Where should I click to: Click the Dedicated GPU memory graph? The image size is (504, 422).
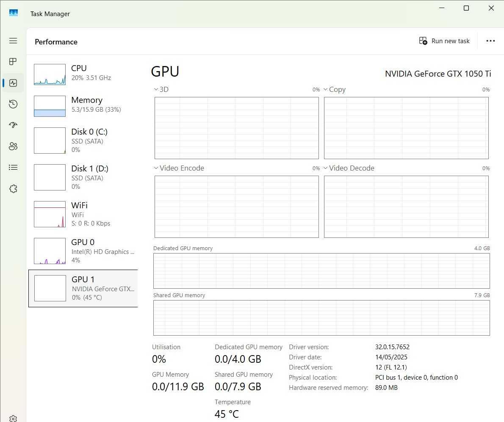[x=321, y=271]
